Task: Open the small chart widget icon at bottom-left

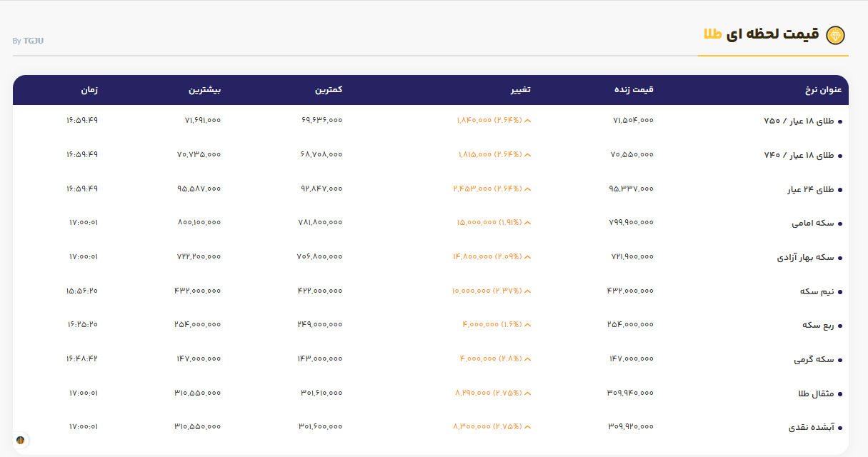Action: [x=21, y=440]
